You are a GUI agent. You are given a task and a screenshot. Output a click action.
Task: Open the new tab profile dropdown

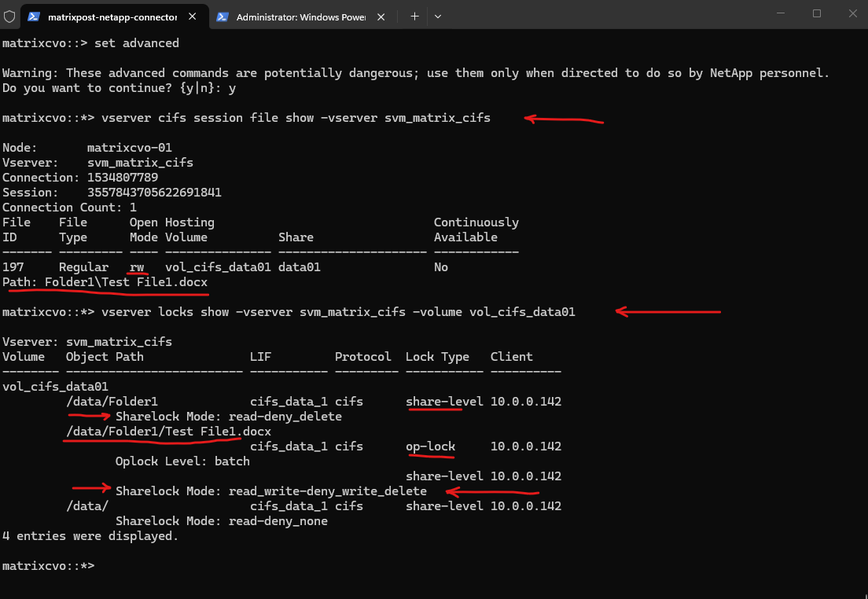coord(438,17)
